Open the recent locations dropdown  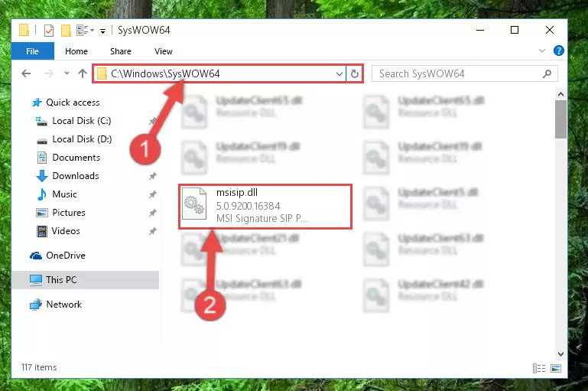click(67, 73)
